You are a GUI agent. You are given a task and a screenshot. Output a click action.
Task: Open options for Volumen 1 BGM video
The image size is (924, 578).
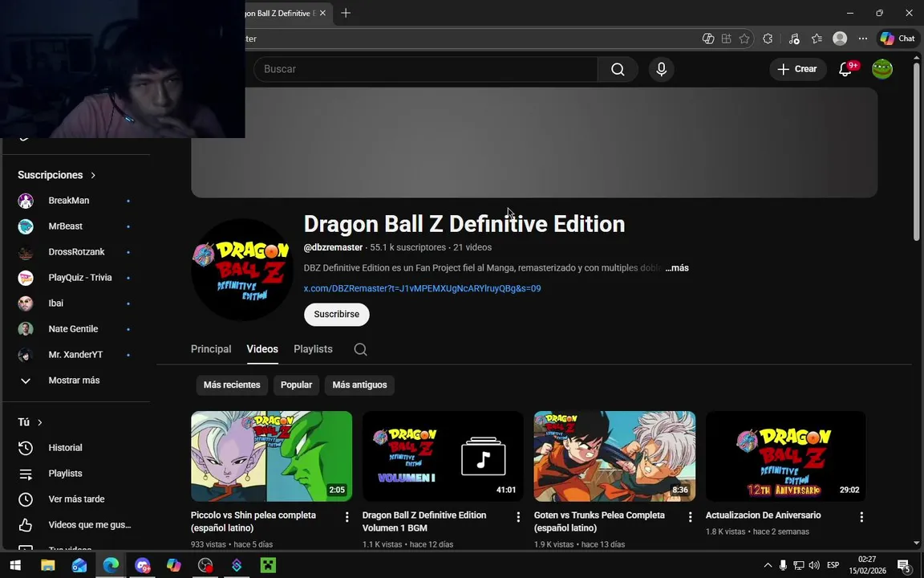[x=518, y=517]
